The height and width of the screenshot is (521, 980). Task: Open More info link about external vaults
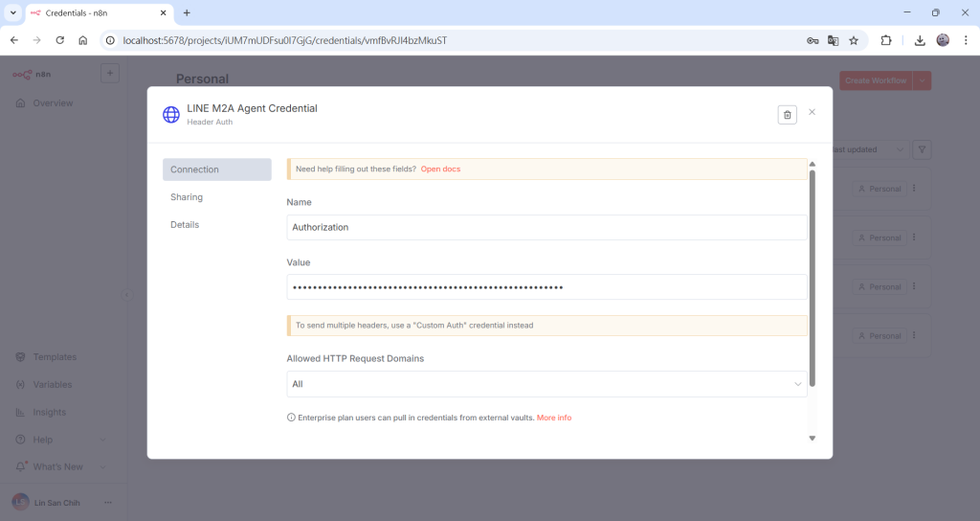pos(554,418)
